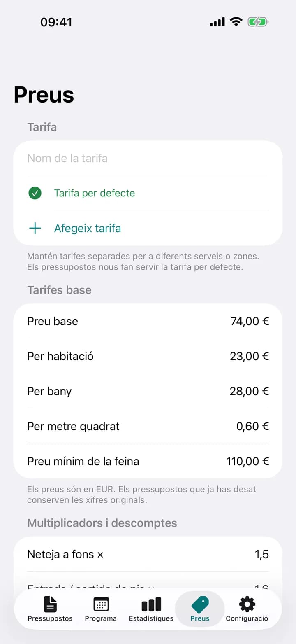Edit the Preu base value 74,00 €
The image size is (296, 644).
pos(250,321)
